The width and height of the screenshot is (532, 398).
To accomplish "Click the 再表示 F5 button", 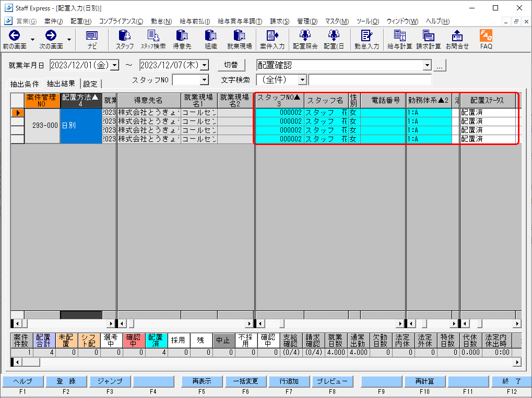I will pos(202,381).
